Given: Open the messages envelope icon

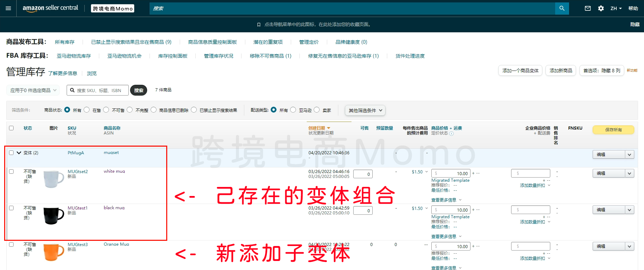Looking at the screenshot, I should click(x=588, y=8).
